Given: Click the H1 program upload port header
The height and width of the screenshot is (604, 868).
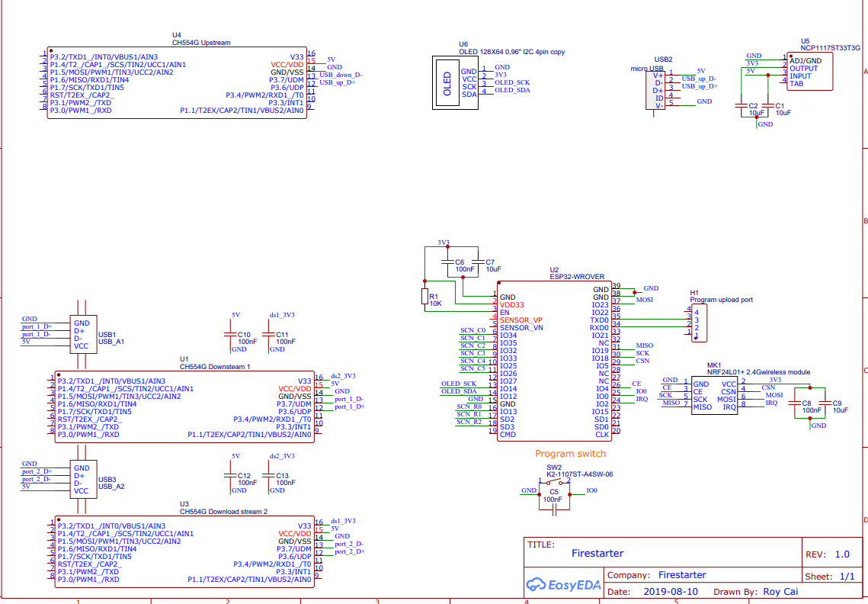Looking at the screenshot, I should pyautogui.click(x=699, y=323).
